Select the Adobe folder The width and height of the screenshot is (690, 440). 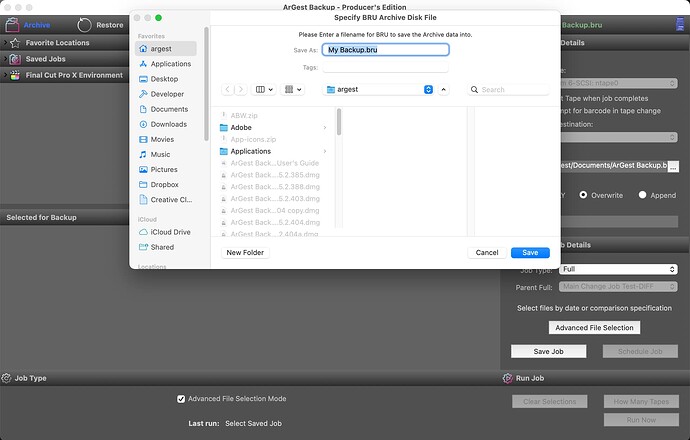(x=273, y=128)
